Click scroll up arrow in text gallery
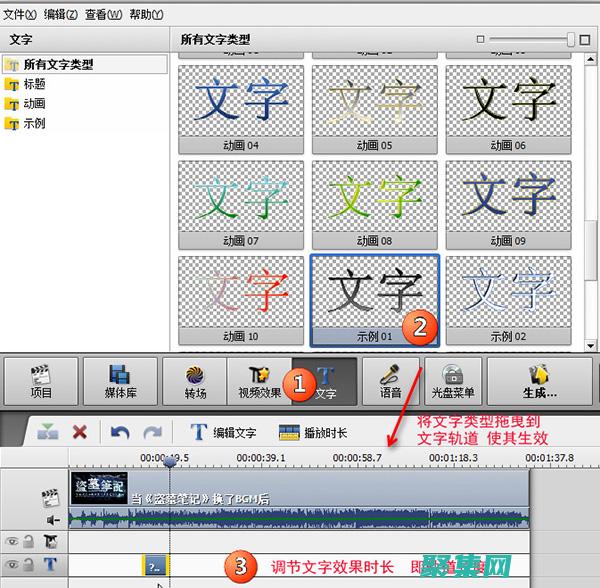 tap(590, 59)
